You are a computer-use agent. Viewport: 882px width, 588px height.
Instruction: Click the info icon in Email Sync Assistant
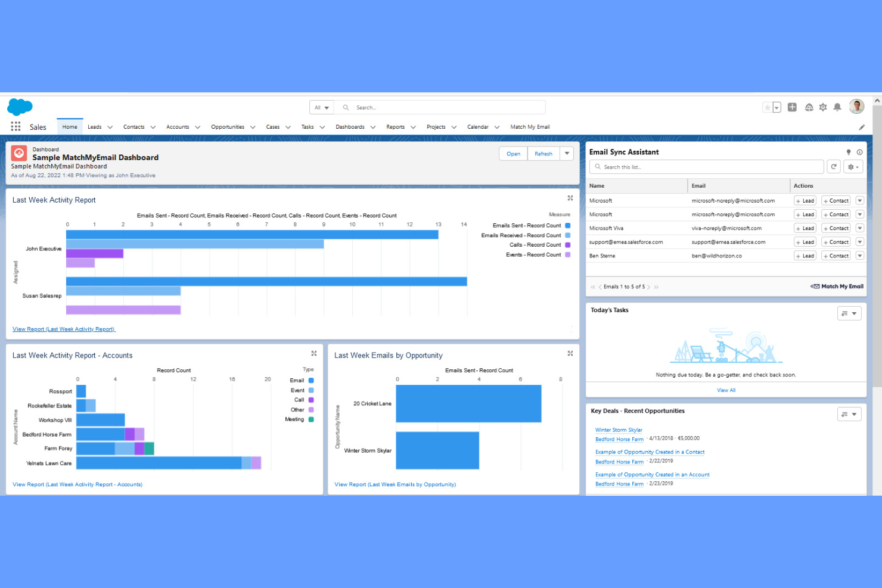(x=859, y=152)
